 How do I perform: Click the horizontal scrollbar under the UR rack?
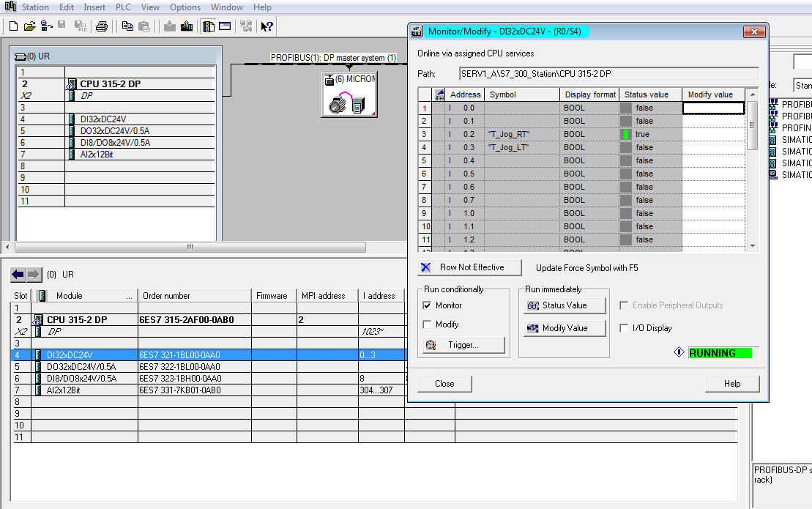click(x=190, y=247)
